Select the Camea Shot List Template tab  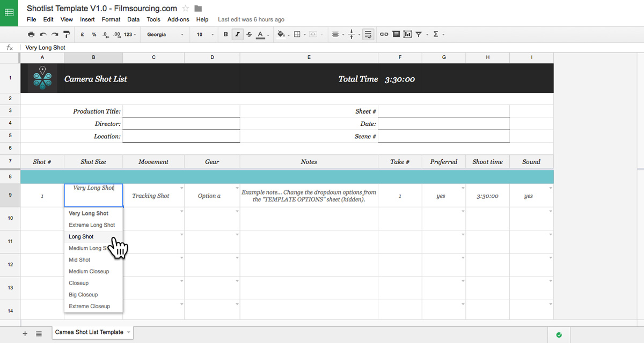coord(93,333)
